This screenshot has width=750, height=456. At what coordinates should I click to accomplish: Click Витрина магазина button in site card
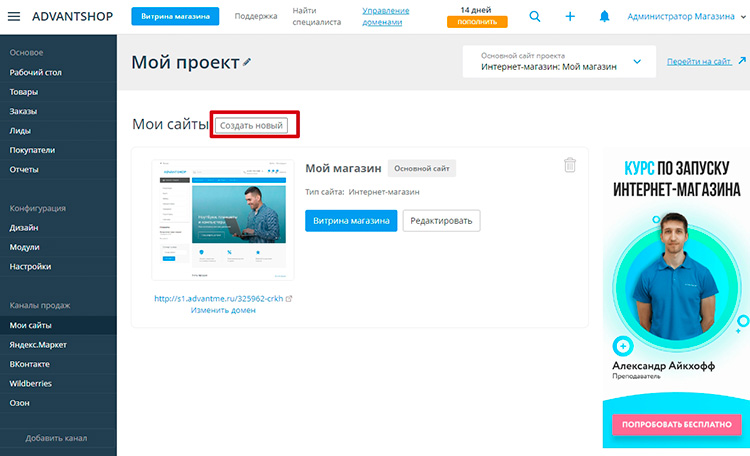coord(351,221)
